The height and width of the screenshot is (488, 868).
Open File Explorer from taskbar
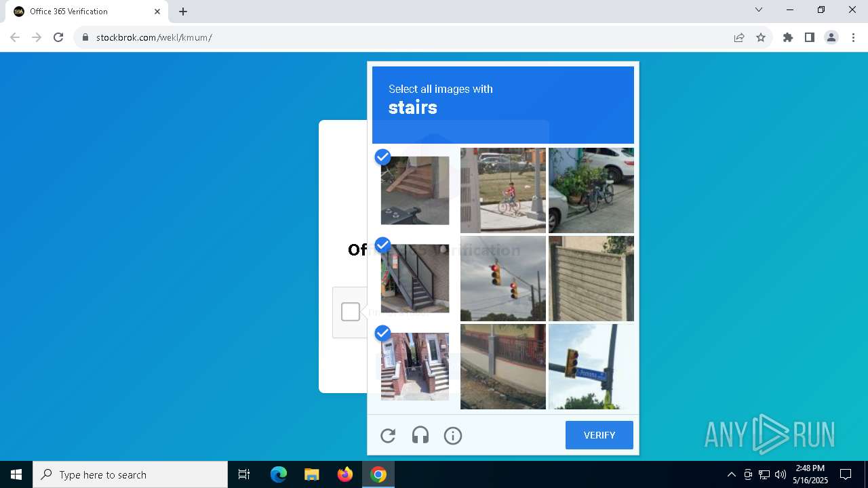pyautogui.click(x=311, y=474)
